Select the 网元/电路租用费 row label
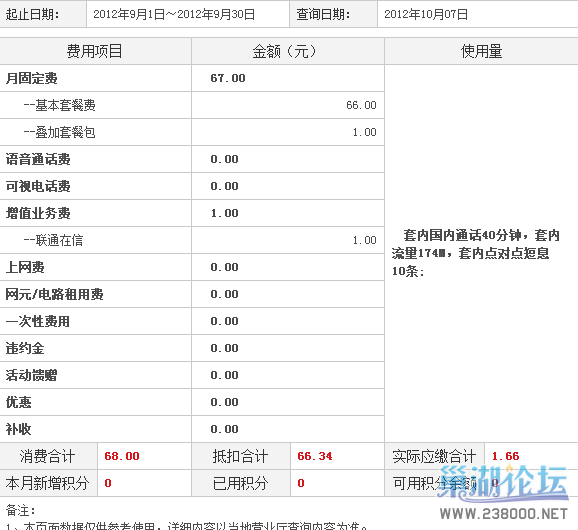 pos(55,294)
